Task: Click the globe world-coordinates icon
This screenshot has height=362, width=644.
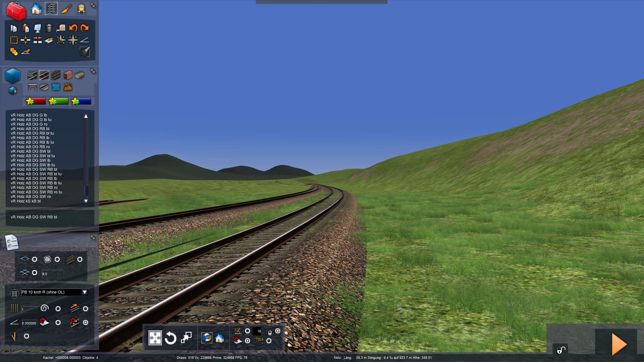Action: (207, 338)
